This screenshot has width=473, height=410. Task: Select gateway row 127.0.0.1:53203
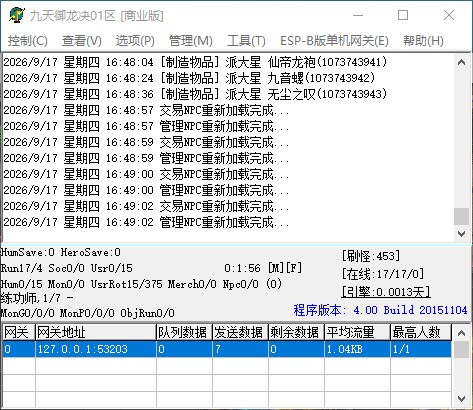click(x=227, y=349)
